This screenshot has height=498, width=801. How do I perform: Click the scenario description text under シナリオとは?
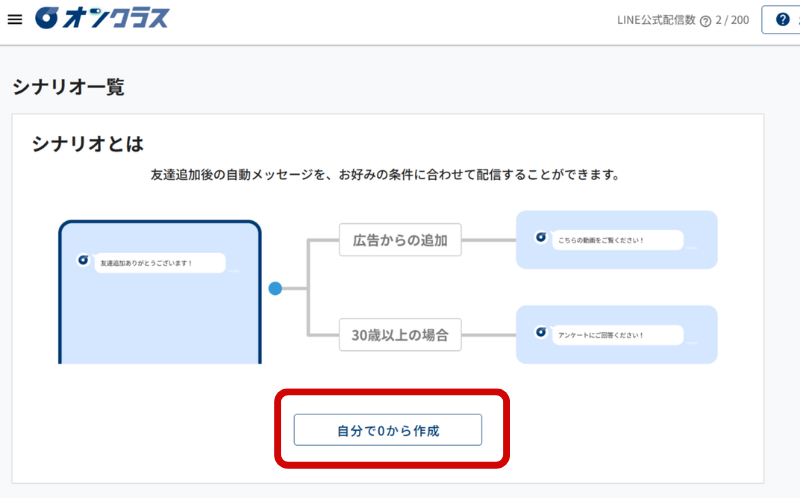pyautogui.click(x=385, y=175)
